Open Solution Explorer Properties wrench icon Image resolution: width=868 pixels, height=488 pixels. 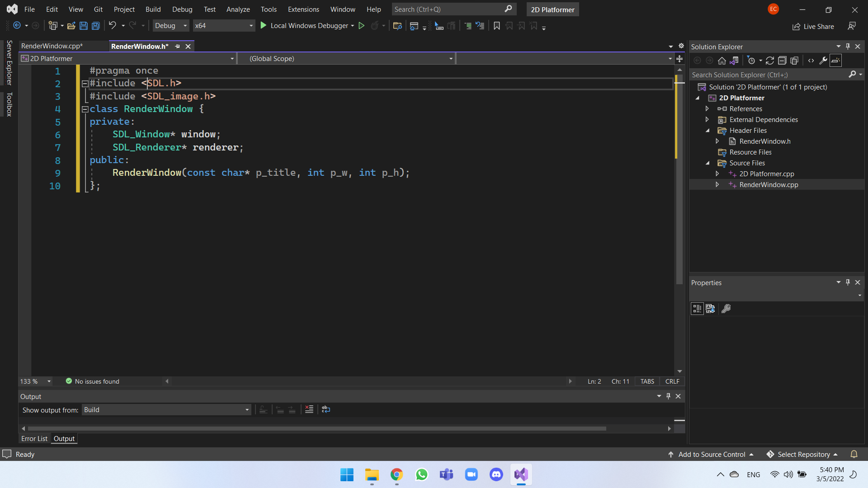point(823,61)
